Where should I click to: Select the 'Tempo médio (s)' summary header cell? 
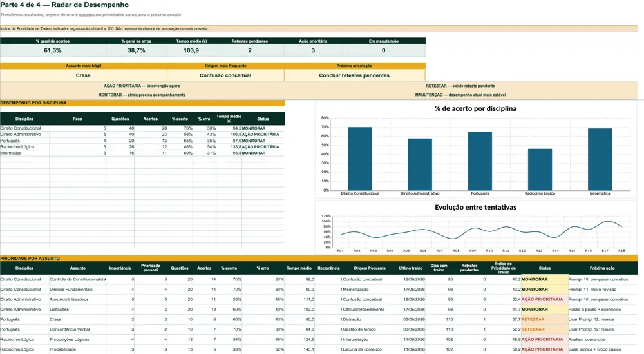(x=191, y=41)
